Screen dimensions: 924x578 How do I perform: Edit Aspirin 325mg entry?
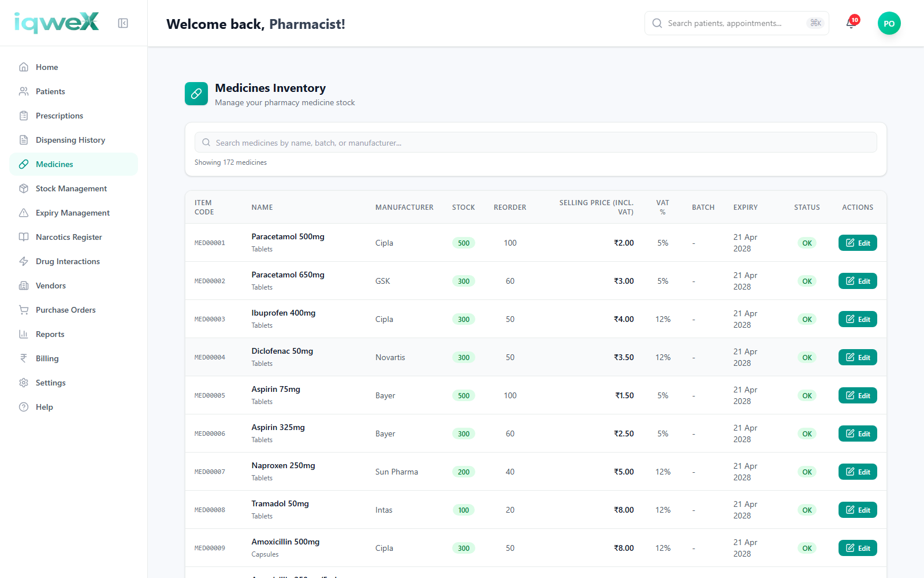tap(858, 433)
